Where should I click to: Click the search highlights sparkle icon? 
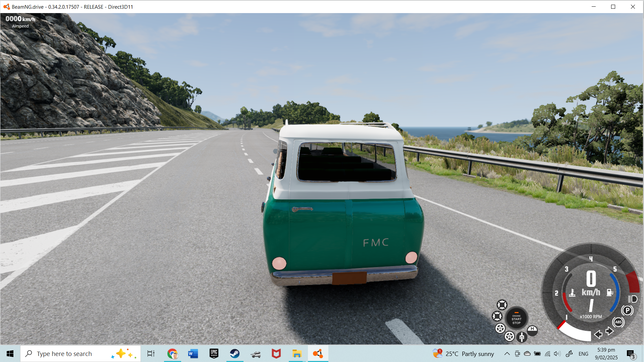point(124,354)
